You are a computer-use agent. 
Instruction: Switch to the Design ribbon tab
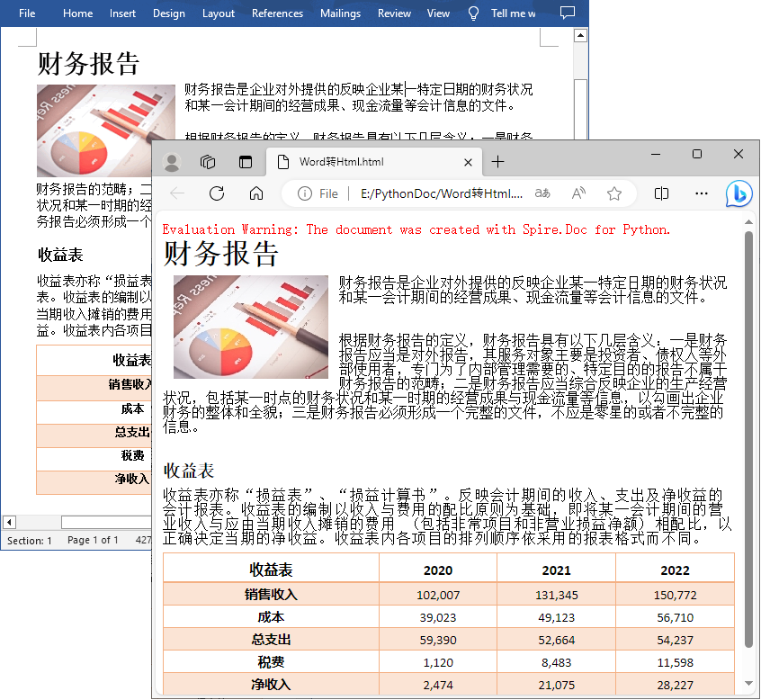point(169,13)
